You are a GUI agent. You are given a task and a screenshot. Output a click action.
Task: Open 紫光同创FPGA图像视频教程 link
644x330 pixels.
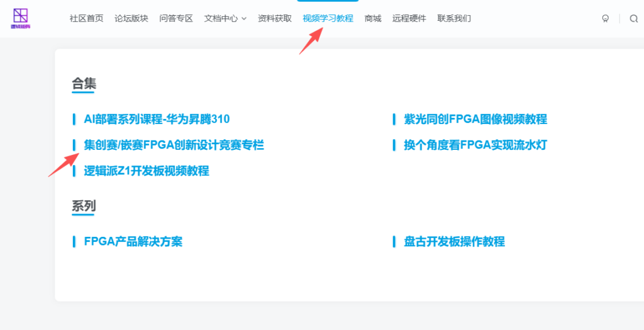pyautogui.click(x=475, y=119)
